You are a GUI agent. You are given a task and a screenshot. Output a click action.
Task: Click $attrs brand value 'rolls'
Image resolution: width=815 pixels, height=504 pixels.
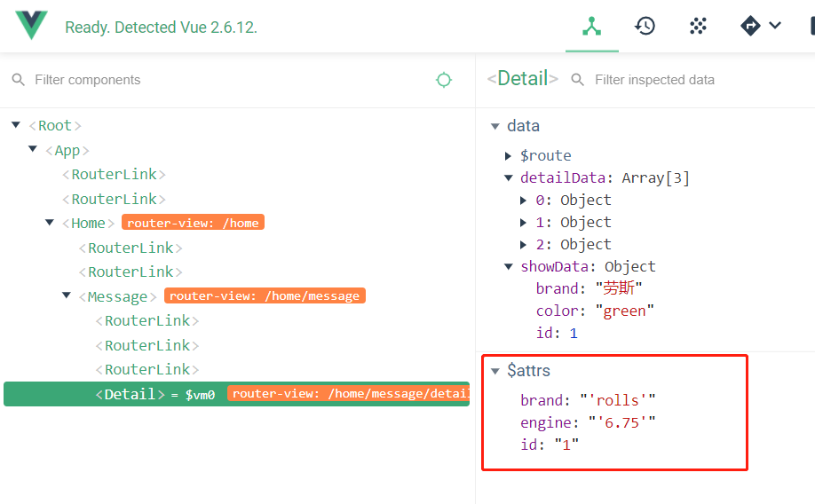[x=618, y=400]
